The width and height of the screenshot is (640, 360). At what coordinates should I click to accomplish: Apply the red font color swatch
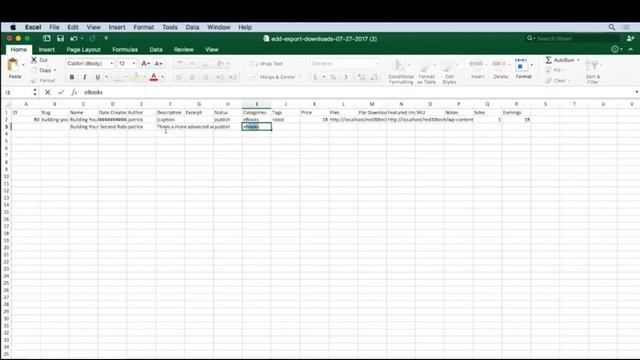click(154, 77)
